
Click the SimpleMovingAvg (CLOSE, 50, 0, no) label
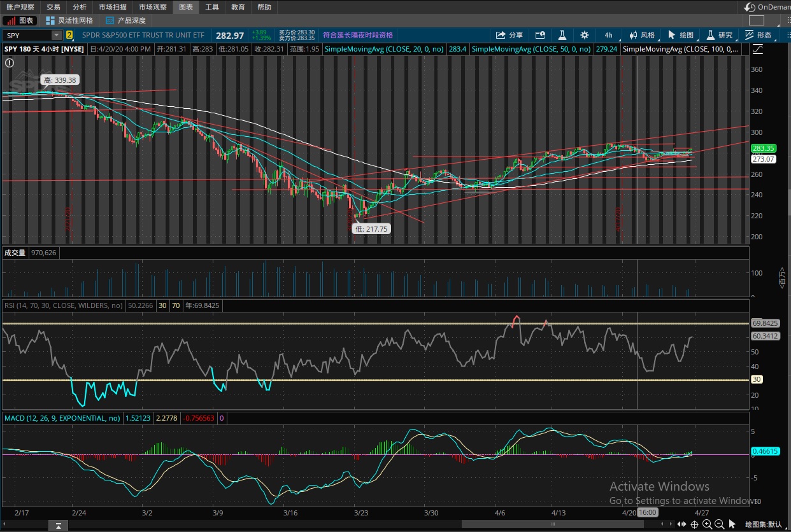[x=531, y=49]
